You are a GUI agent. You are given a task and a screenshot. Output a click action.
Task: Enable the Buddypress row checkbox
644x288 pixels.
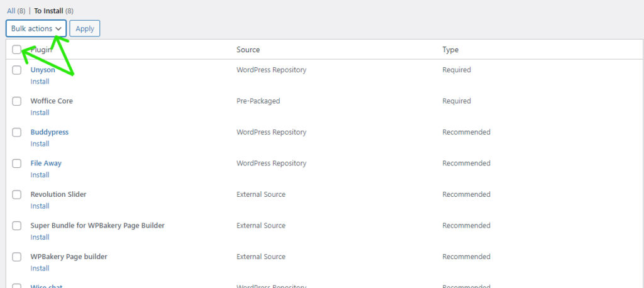coord(17,133)
